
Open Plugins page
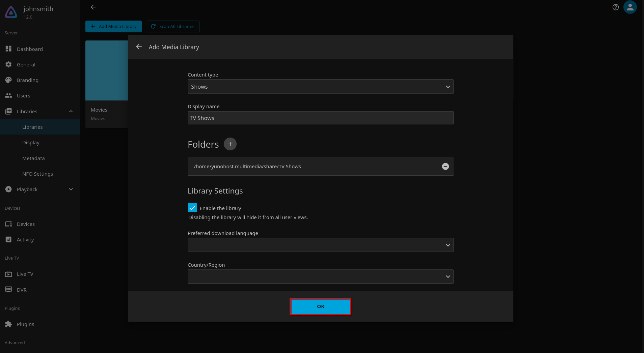(x=40, y=324)
